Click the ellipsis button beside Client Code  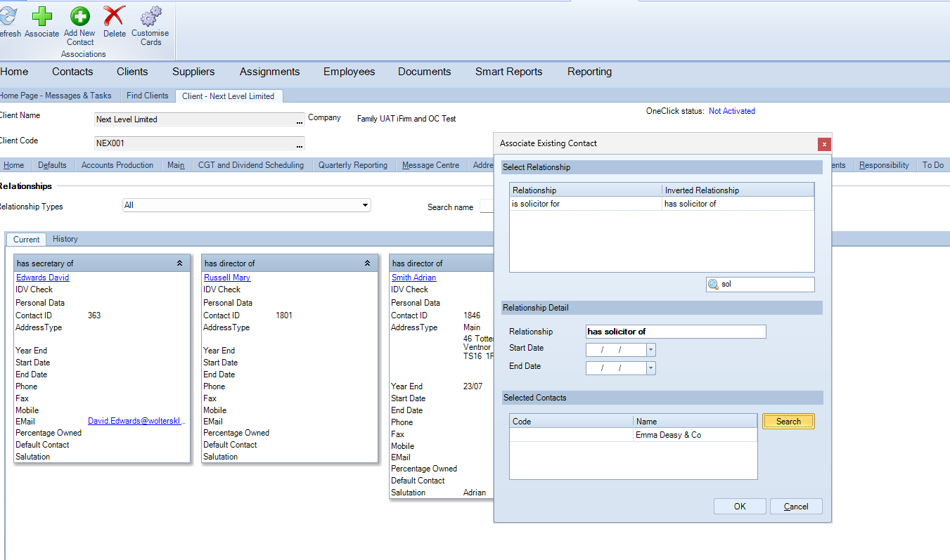coord(300,144)
